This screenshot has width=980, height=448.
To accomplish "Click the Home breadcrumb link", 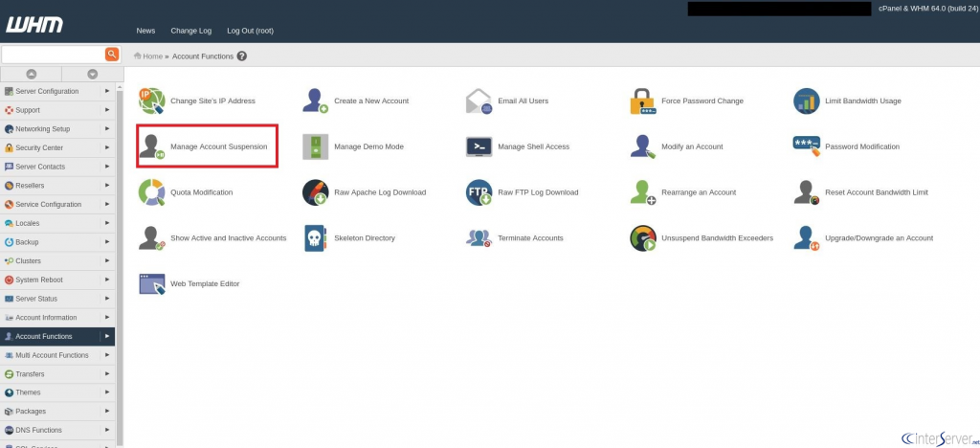I will [152, 56].
